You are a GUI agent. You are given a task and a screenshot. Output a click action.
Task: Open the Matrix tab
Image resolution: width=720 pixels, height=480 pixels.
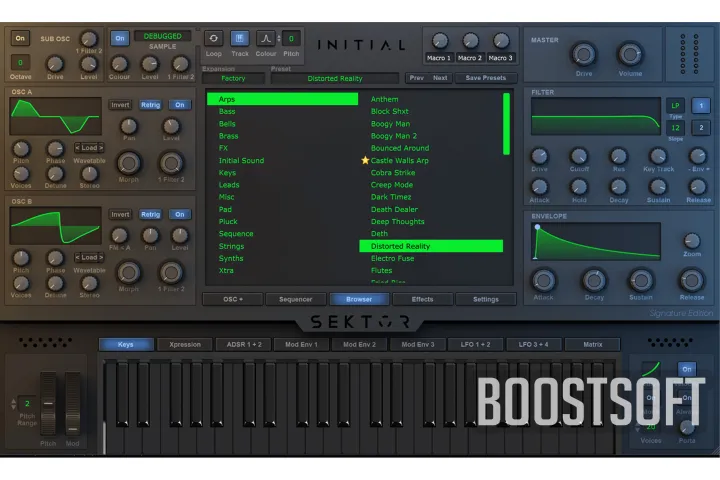pyautogui.click(x=592, y=344)
